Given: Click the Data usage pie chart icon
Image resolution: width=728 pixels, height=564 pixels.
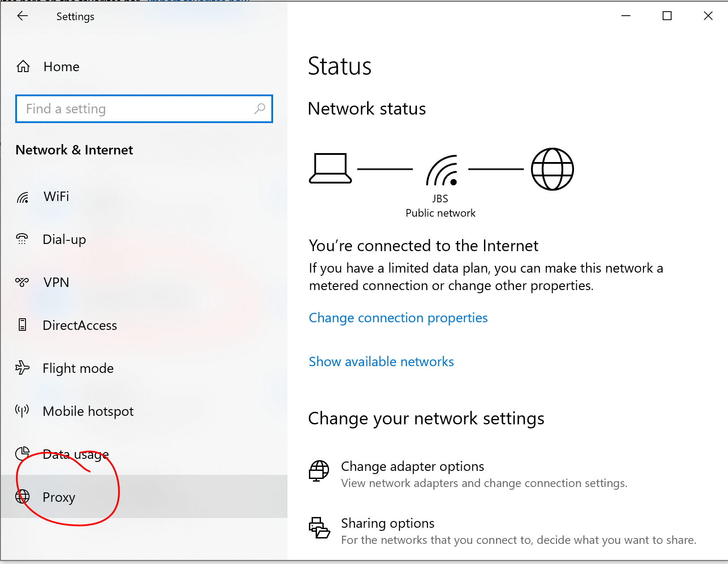Looking at the screenshot, I should click(22, 454).
